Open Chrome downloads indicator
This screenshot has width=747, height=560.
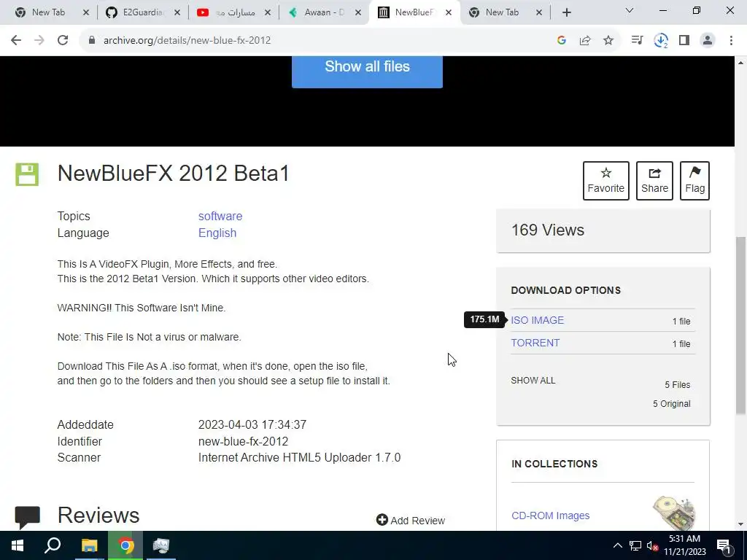[661, 41]
